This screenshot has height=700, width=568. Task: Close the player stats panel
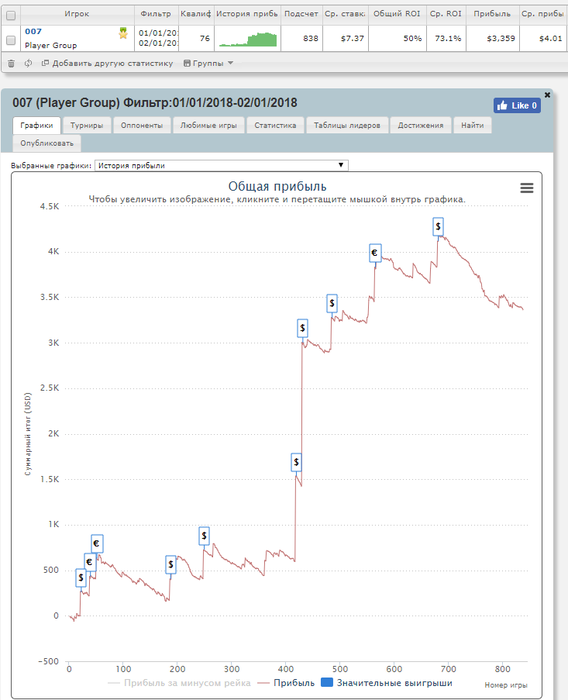[547, 95]
